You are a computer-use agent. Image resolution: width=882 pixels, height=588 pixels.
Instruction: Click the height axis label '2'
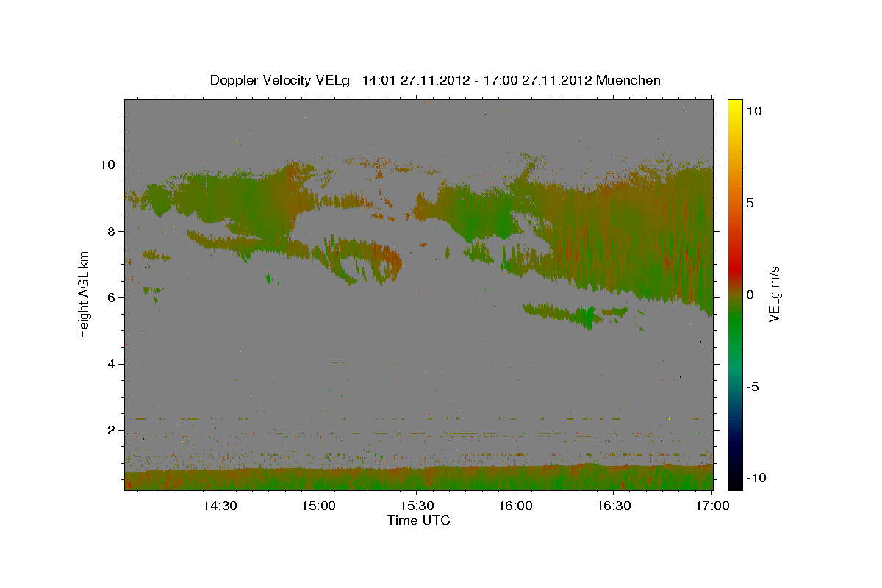point(113,430)
